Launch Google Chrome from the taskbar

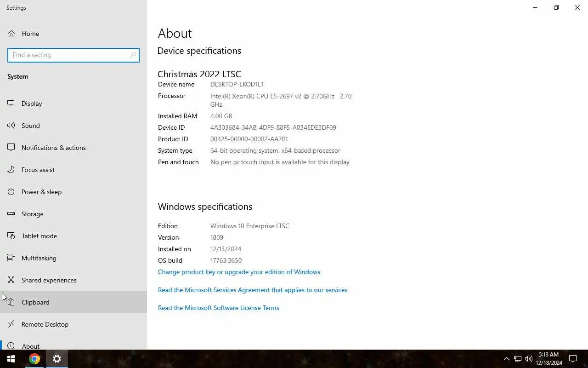(x=34, y=359)
